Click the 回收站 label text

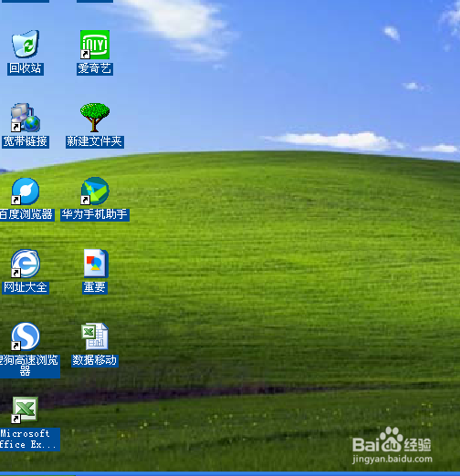pyautogui.click(x=26, y=68)
